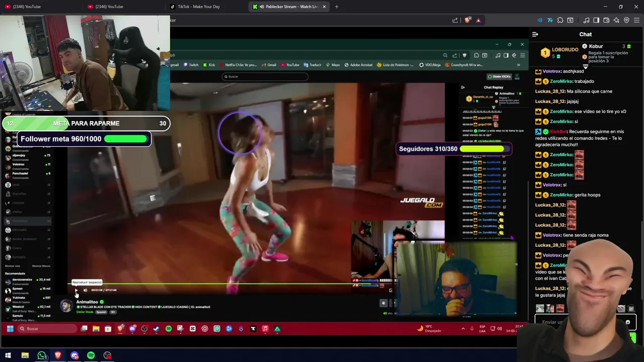The width and height of the screenshot is (644, 362).
Task: Open the Brave Wallet icon
Action: click(x=606, y=20)
